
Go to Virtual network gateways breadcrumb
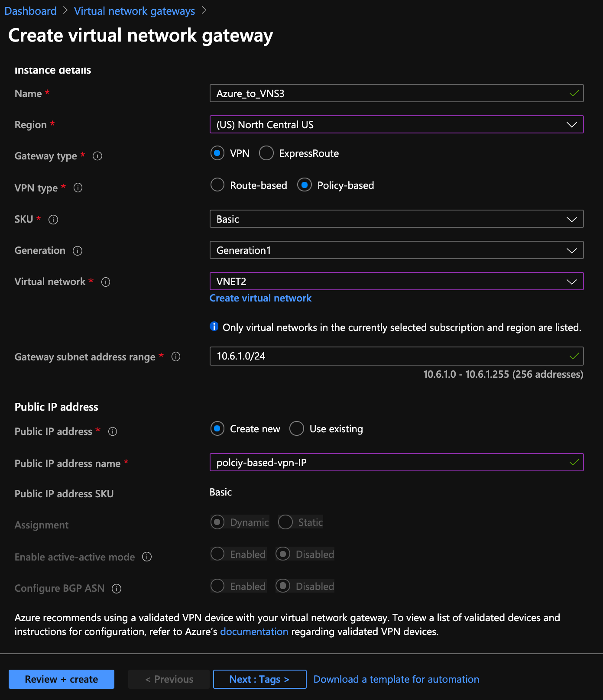[x=134, y=11]
